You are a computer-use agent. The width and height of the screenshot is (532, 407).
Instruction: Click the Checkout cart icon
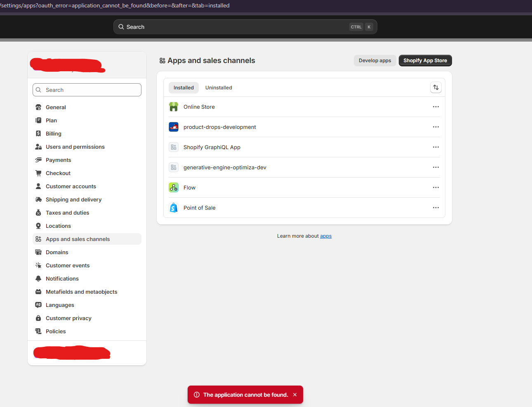coord(38,173)
